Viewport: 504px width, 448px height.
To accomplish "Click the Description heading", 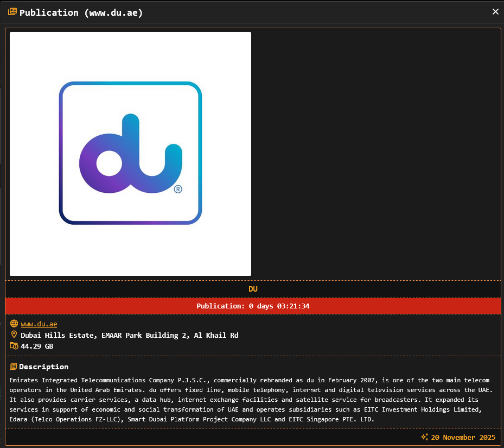I will (x=44, y=367).
